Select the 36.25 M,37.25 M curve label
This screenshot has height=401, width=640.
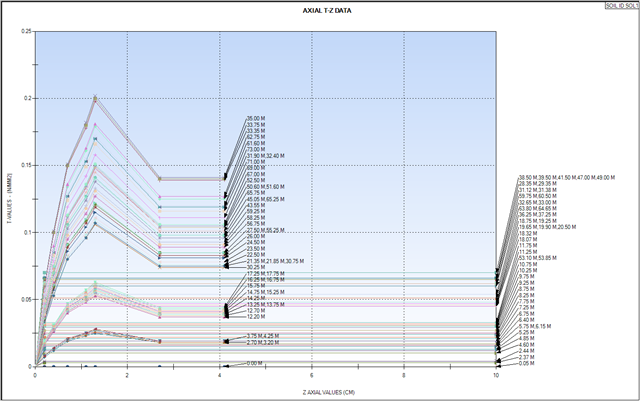(538, 215)
